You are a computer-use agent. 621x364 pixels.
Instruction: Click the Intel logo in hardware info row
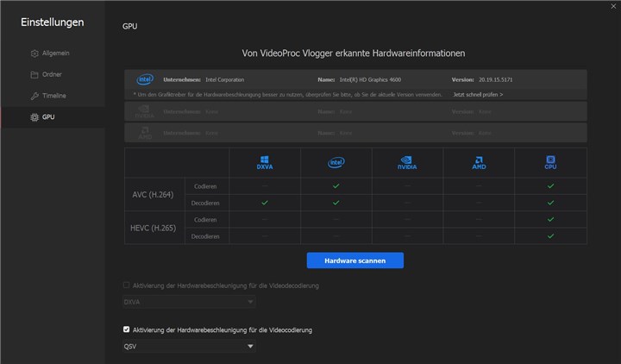click(145, 78)
